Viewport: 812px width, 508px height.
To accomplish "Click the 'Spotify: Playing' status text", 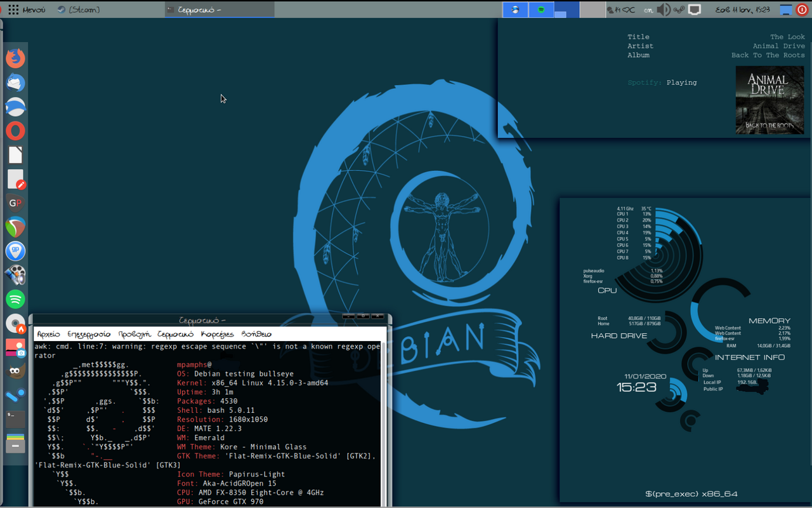I will coord(662,83).
